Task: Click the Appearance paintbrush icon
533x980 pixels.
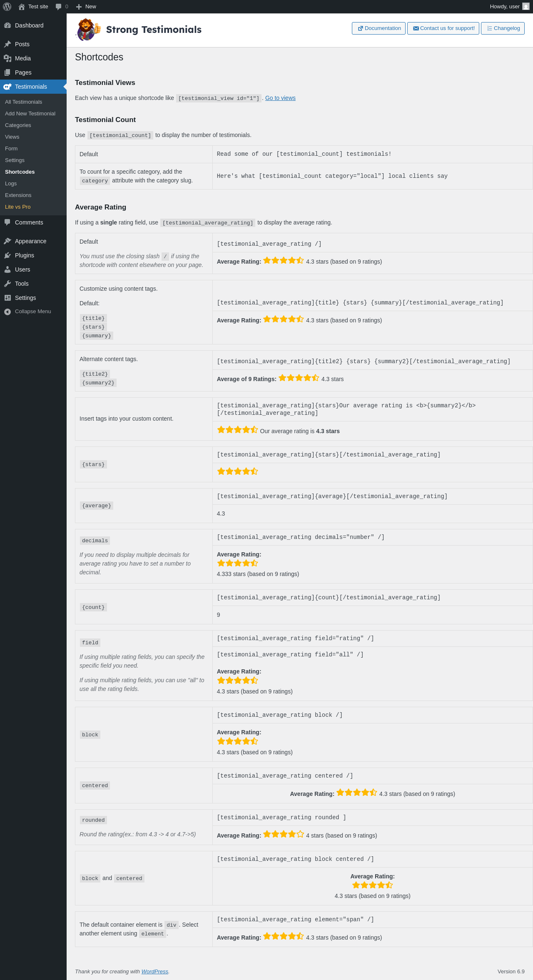Action: coord(7,241)
